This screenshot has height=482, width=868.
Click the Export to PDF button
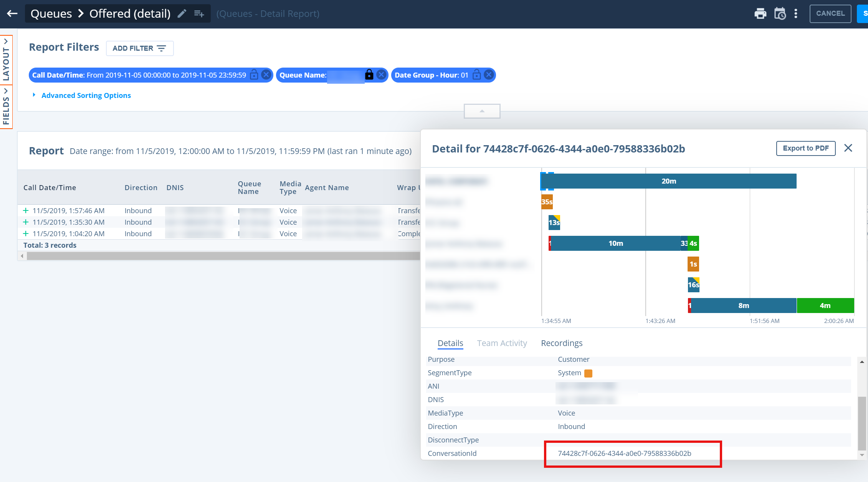(x=806, y=148)
